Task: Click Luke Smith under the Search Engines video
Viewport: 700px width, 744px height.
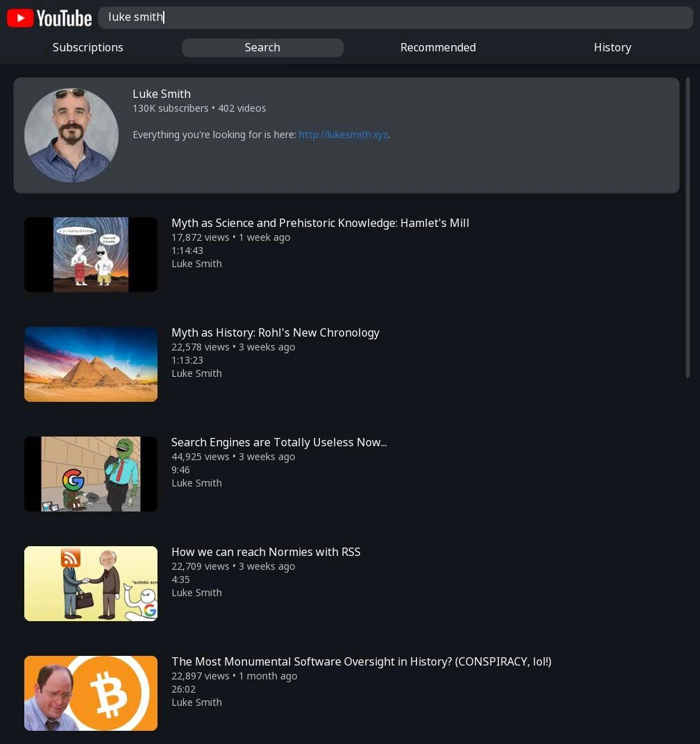Action: tap(196, 483)
